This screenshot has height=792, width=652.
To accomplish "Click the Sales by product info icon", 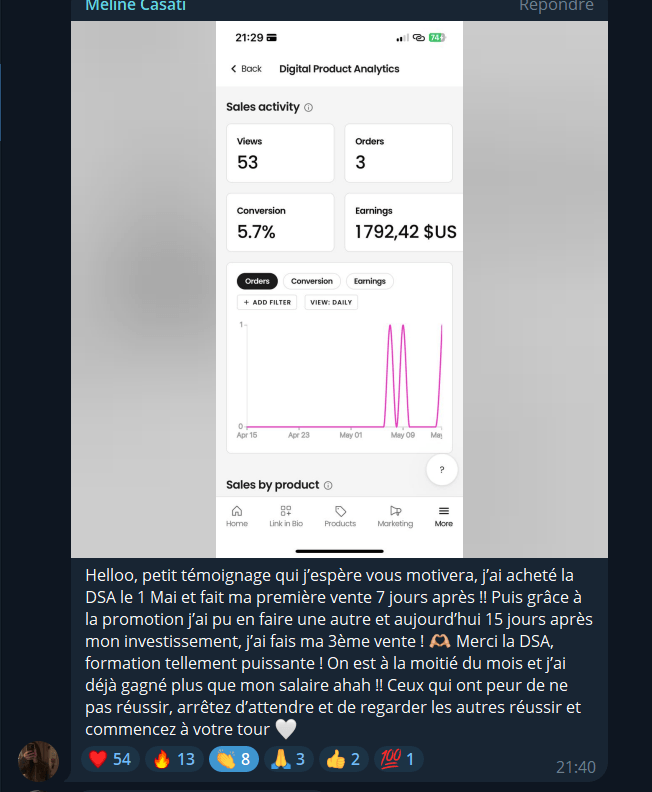I will (x=328, y=485).
